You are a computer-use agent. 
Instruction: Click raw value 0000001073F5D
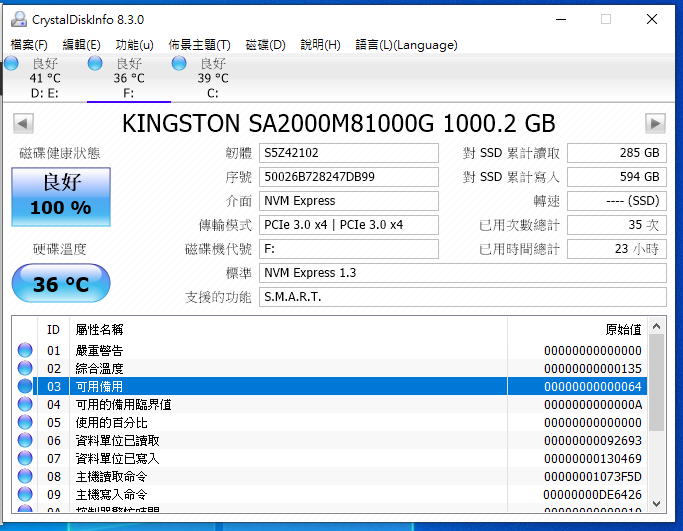[x=593, y=477]
